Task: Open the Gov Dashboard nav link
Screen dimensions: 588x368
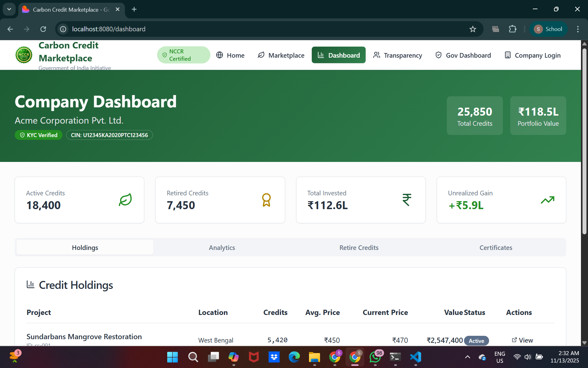Action: click(463, 55)
